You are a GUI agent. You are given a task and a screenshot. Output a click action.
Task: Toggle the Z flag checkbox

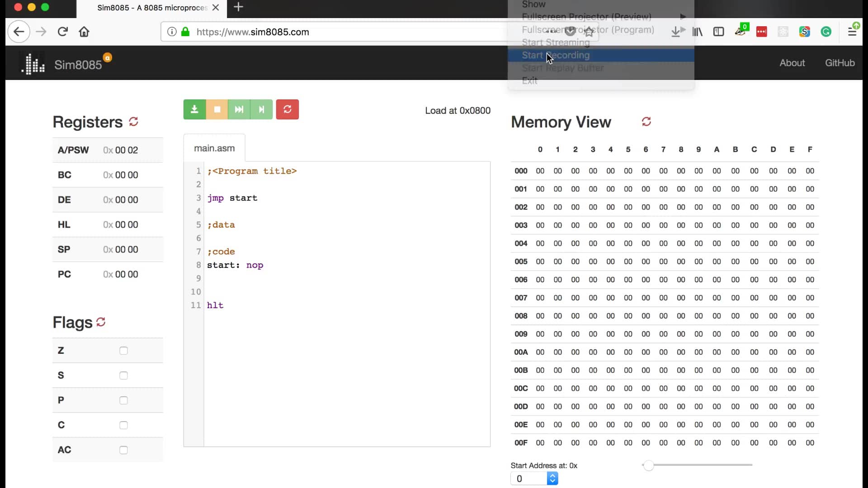123,350
